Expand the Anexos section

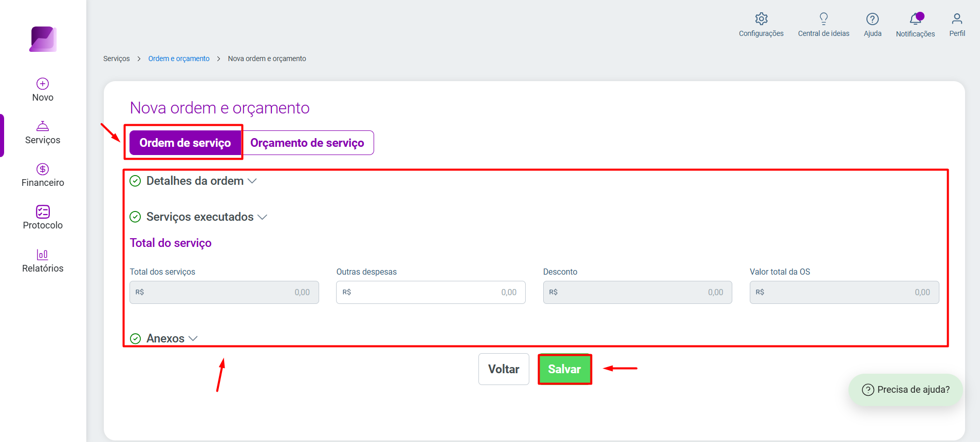(x=164, y=338)
